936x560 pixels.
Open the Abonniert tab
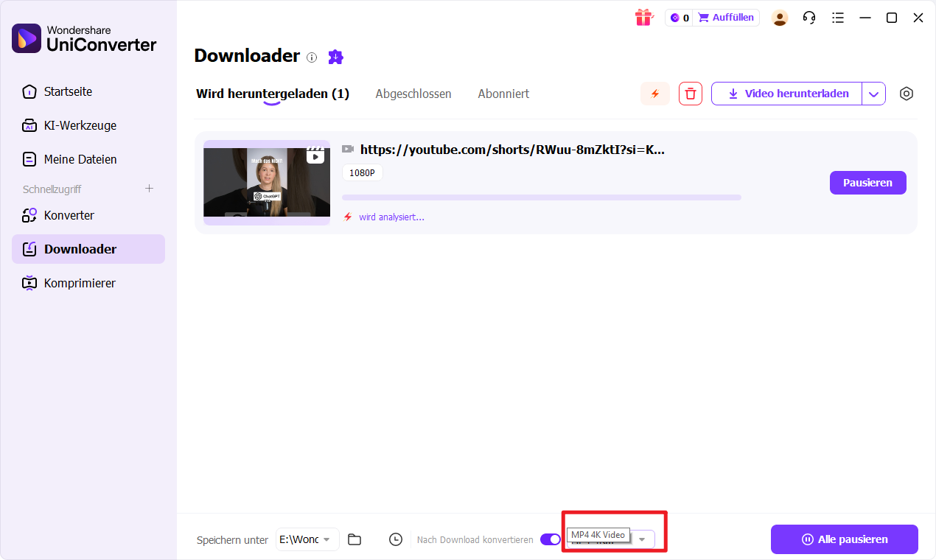coord(503,94)
